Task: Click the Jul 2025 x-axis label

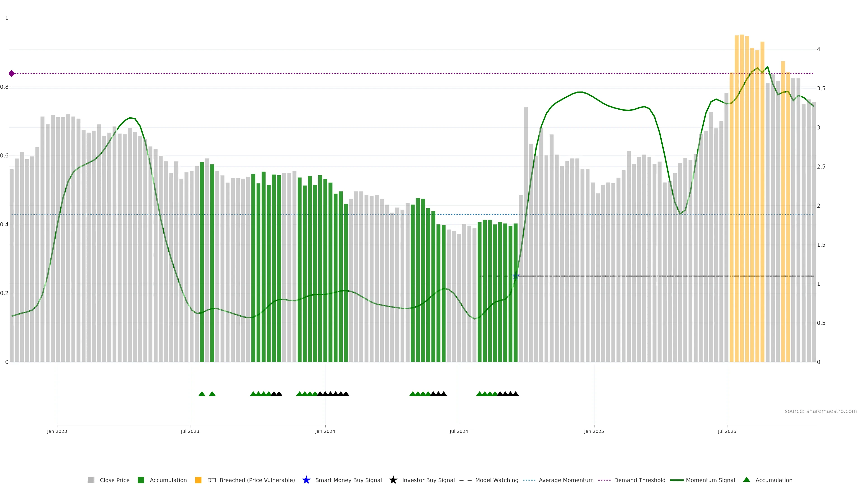Action: click(727, 431)
